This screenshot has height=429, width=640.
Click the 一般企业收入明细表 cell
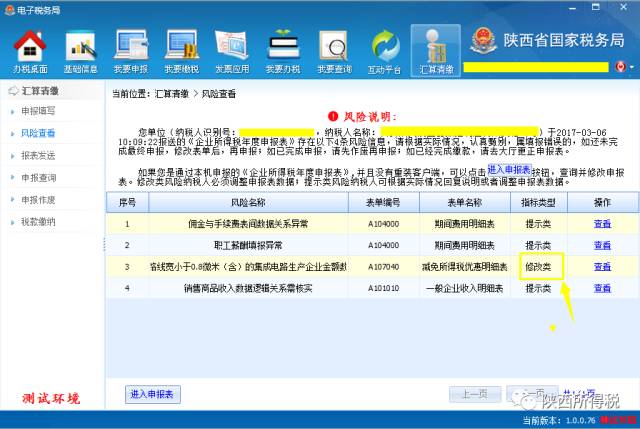(464, 288)
